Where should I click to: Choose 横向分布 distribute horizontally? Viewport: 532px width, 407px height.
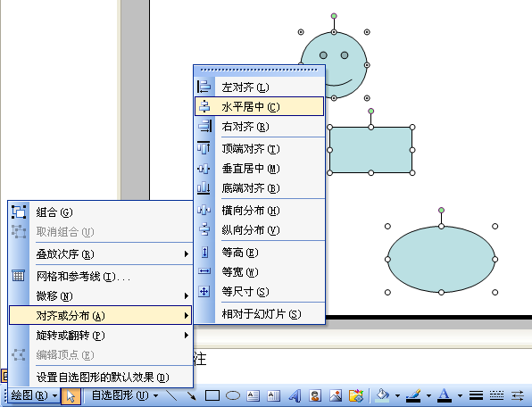click(260, 211)
